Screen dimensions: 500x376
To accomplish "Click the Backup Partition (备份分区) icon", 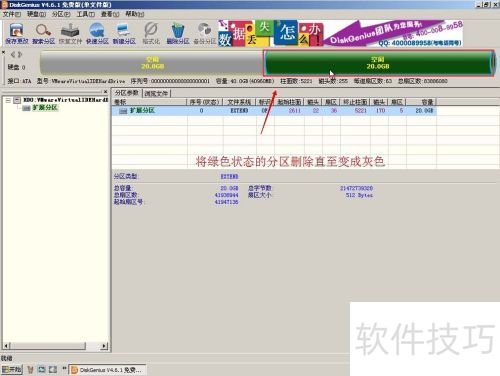I will point(205,34).
